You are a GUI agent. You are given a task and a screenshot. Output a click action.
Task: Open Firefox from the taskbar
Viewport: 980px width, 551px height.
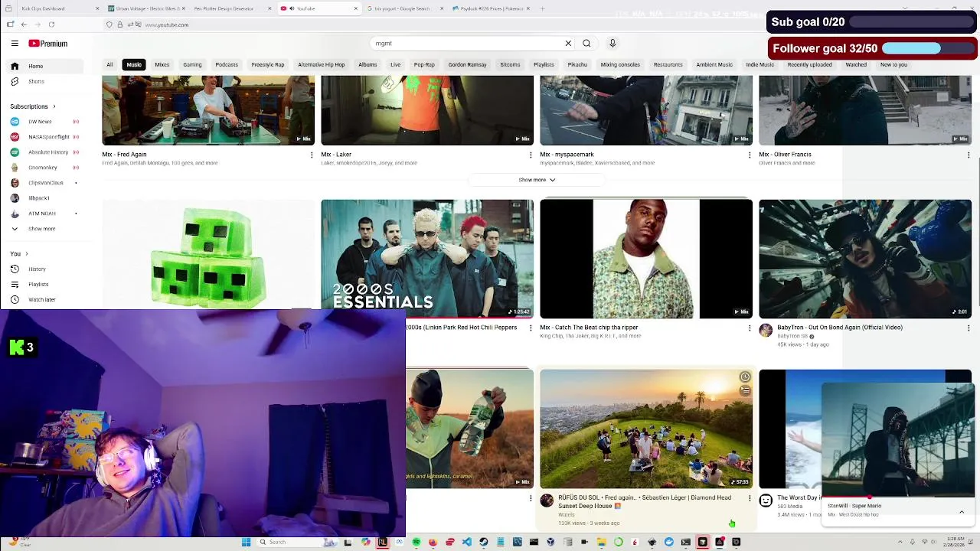tap(433, 542)
